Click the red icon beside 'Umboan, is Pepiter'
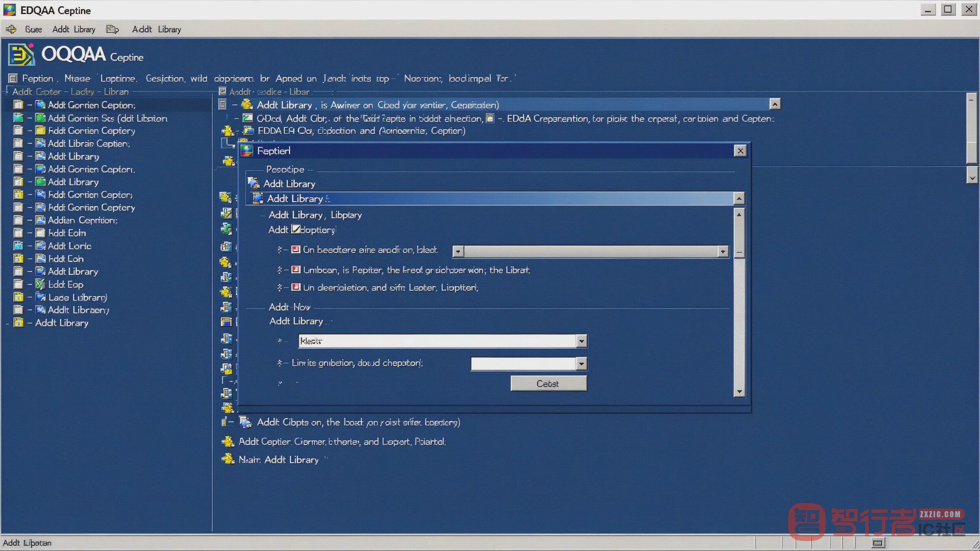Image resolution: width=980 pixels, height=551 pixels. [295, 270]
